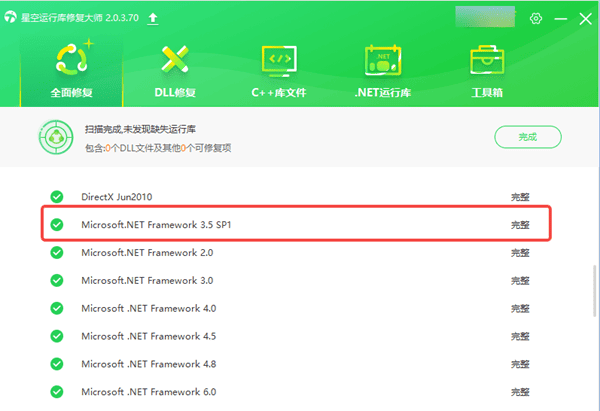The image size is (600, 411).
Task: Click the upgrade arrow icon beside version
Action: click(153, 18)
